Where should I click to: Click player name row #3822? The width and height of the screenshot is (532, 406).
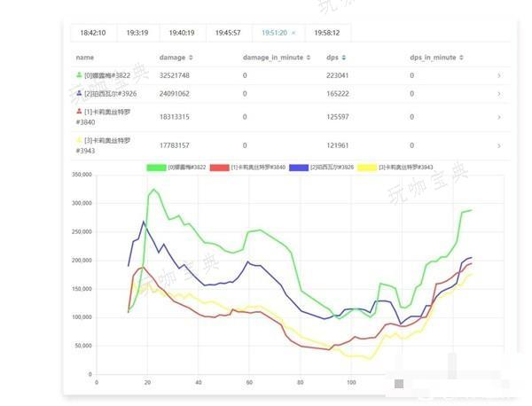(x=107, y=75)
